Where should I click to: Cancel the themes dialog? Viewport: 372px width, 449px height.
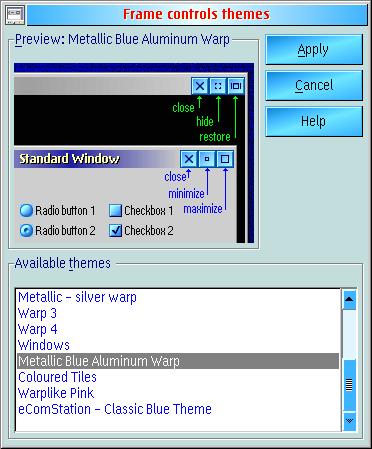click(x=314, y=85)
